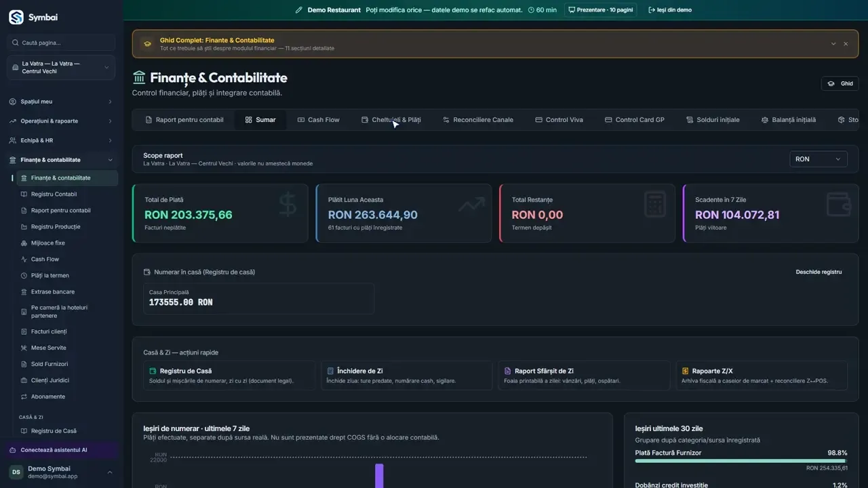
Task: Collapse the Ghid Complet banner chevron
Action: point(833,44)
